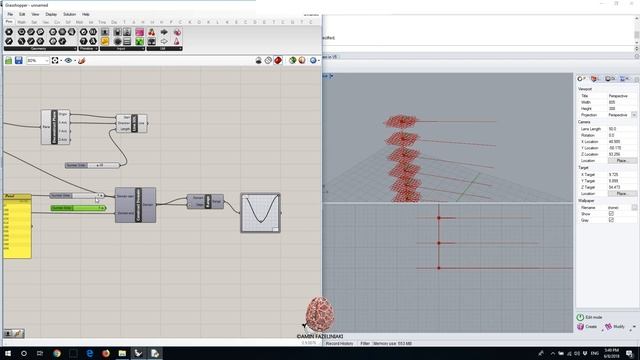
Task: Click the Modify button in Rhino panel
Action: pyautogui.click(x=615, y=327)
